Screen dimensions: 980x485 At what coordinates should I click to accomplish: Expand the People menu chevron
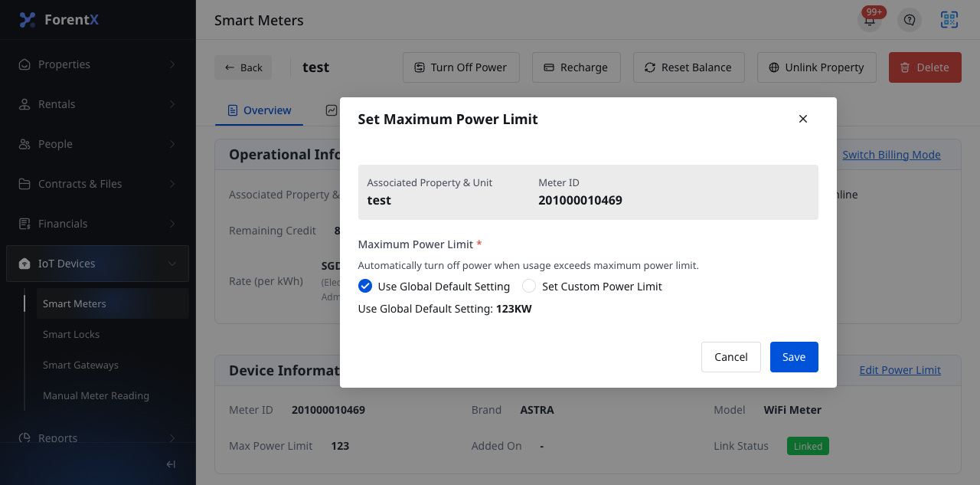[x=171, y=144]
